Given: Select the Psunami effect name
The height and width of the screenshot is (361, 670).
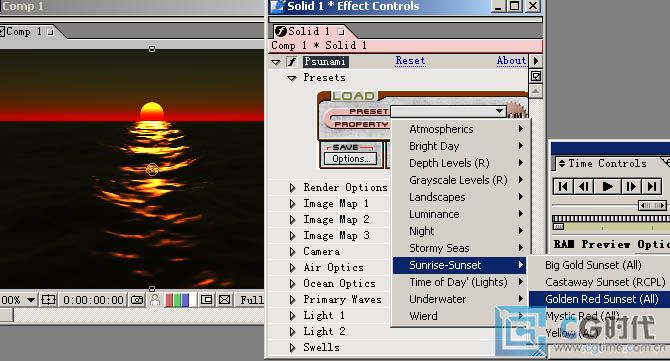Looking at the screenshot, I should [x=325, y=62].
